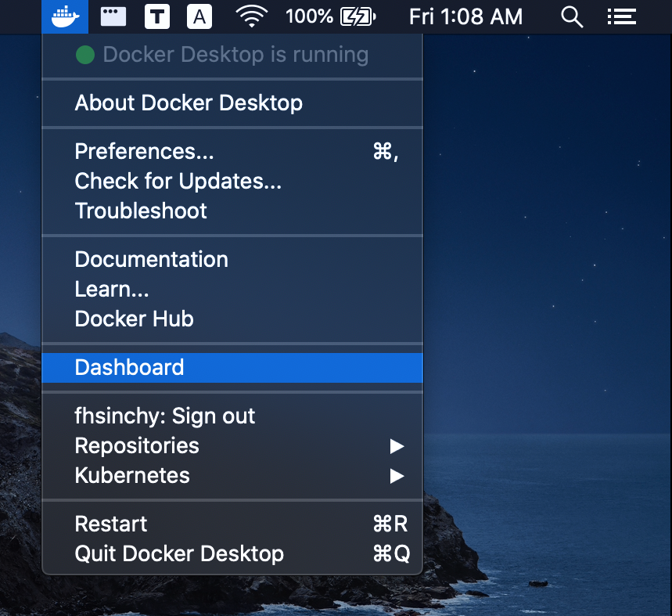This screenshot has width=672, height=616.
Task: Click the window-shaped menu bar icon
Action: pyautogui.click(x=113, y=16)
